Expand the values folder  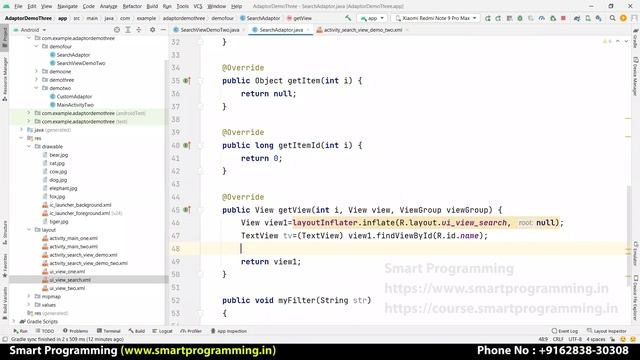tap(29, 305)
